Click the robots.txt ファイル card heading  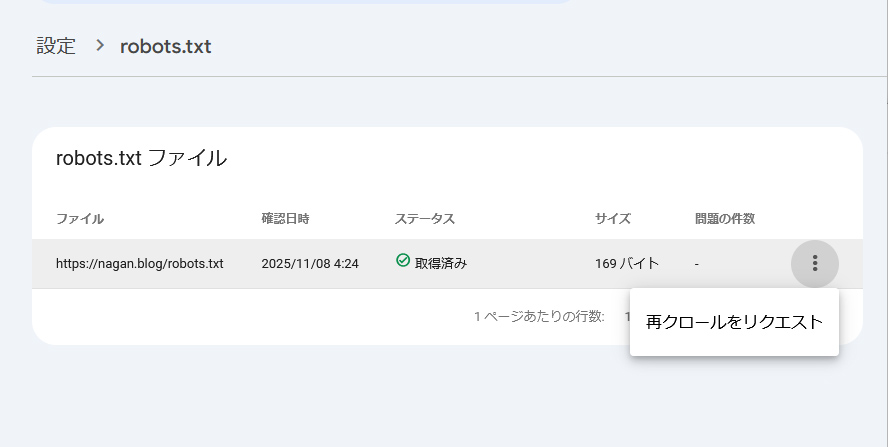[141, 157]
